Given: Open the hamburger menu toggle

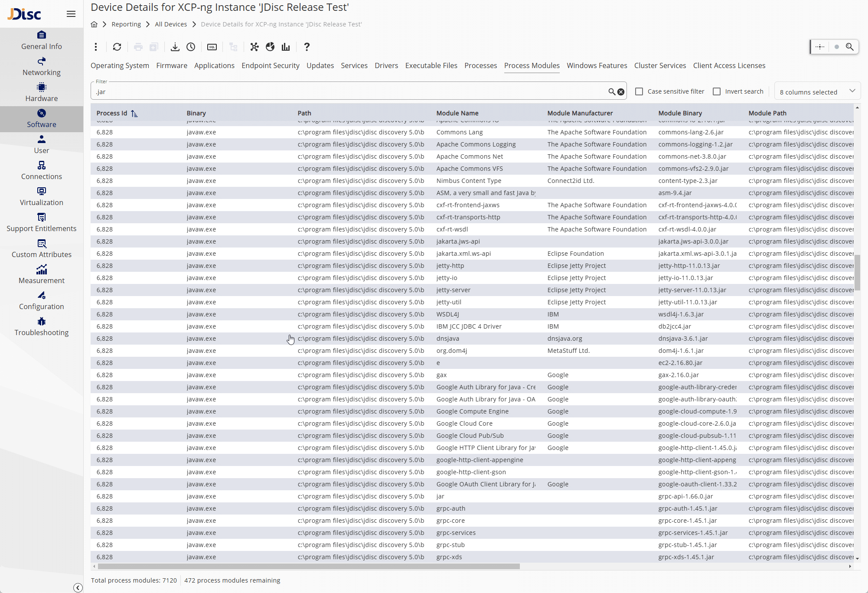Looking at the screenshot, I should click(71, 14).
